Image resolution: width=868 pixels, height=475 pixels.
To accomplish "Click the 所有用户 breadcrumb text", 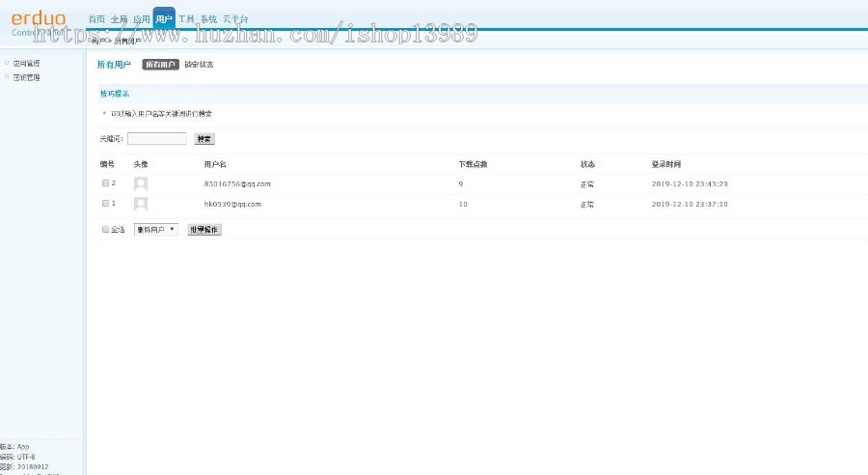I will click(x=128, y=41).
